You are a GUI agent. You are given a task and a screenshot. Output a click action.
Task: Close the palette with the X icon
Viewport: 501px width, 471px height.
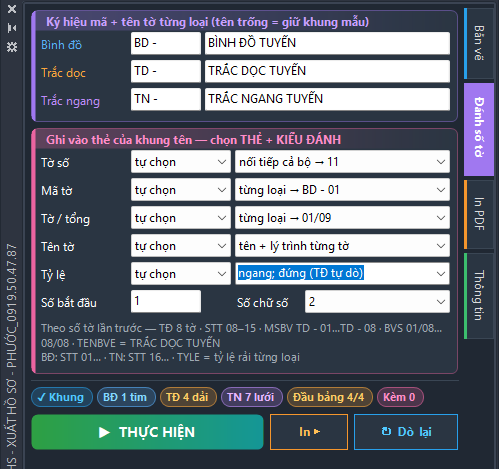pos(12,9)
